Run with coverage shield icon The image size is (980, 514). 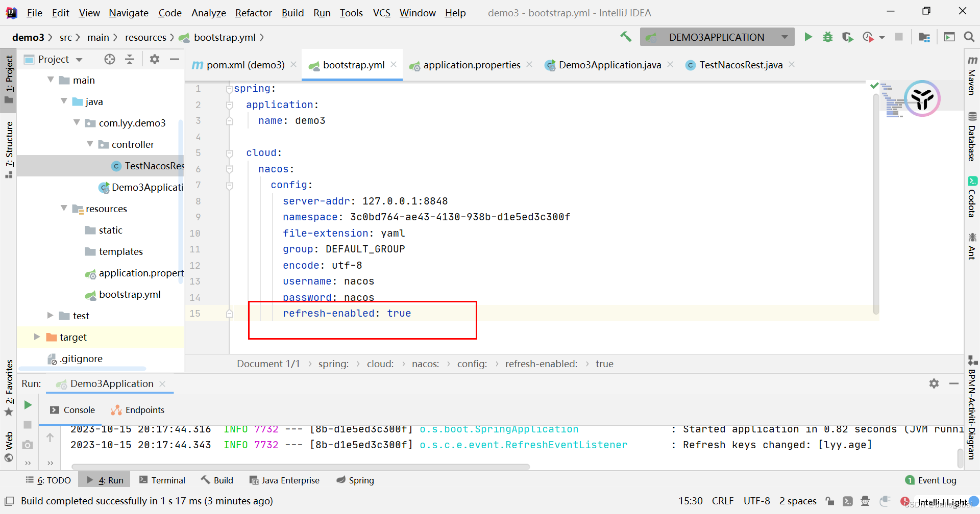[847, 37]
